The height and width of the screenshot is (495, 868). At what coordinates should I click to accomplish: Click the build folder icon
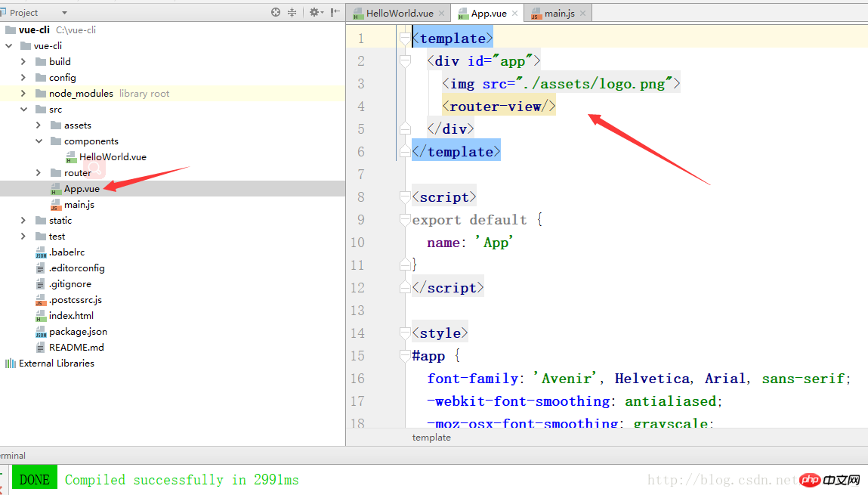pyautogui.click(x=41, y=61)
